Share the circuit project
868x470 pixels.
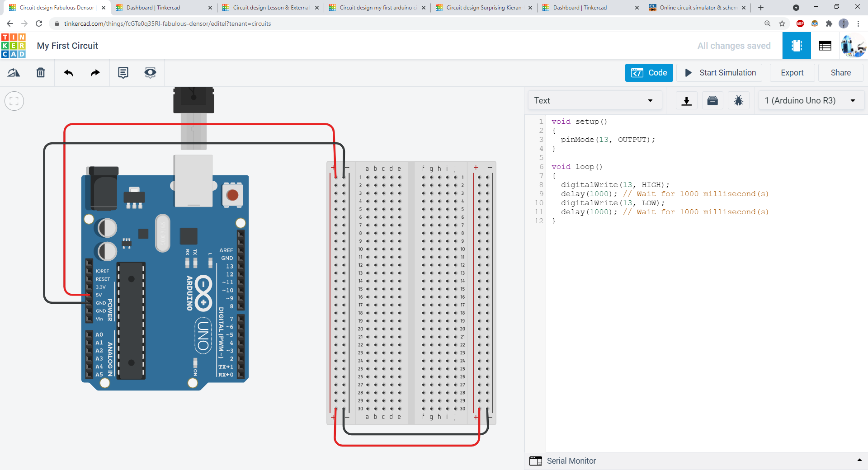point(840,72)
